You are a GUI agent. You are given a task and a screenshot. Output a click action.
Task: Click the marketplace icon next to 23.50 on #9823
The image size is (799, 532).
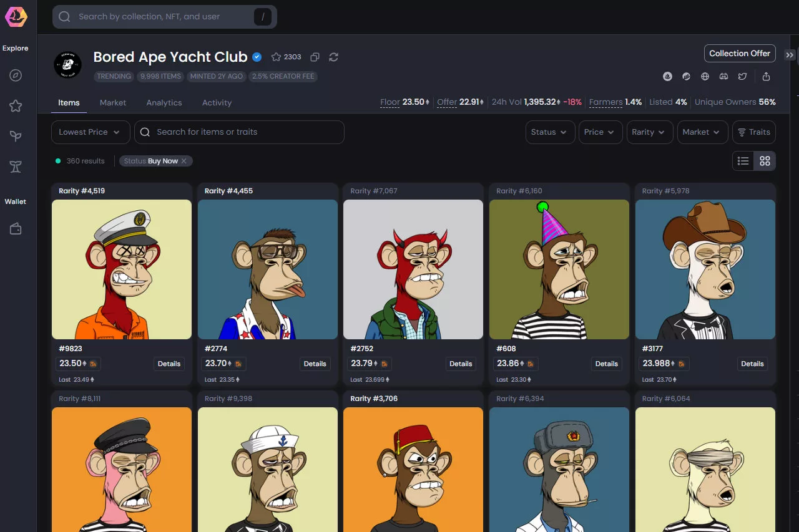click(x=94, y=364)
